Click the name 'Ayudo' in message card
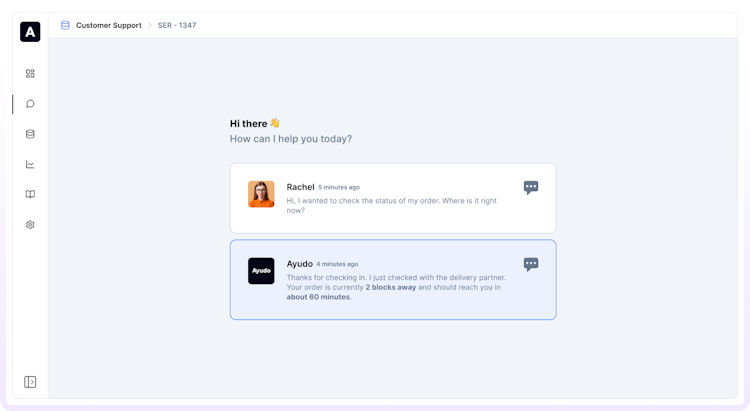The image size is (750, 411). [x=299, y=264]
